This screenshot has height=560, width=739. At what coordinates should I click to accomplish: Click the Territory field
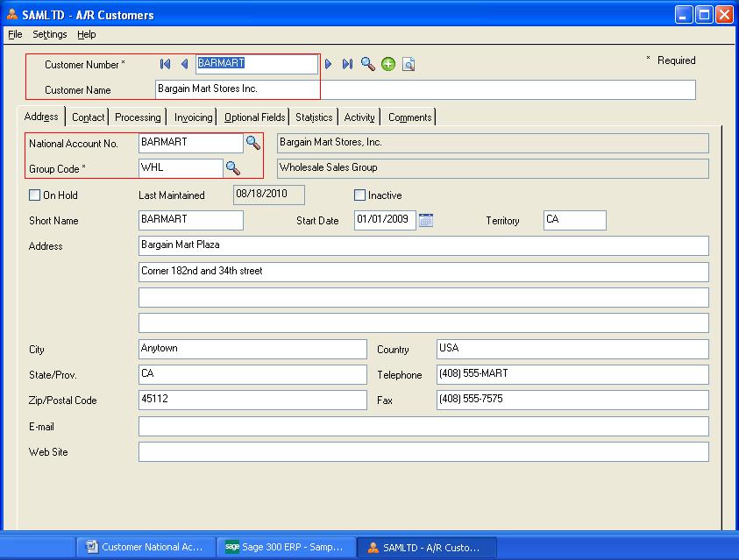click(574, 220)
